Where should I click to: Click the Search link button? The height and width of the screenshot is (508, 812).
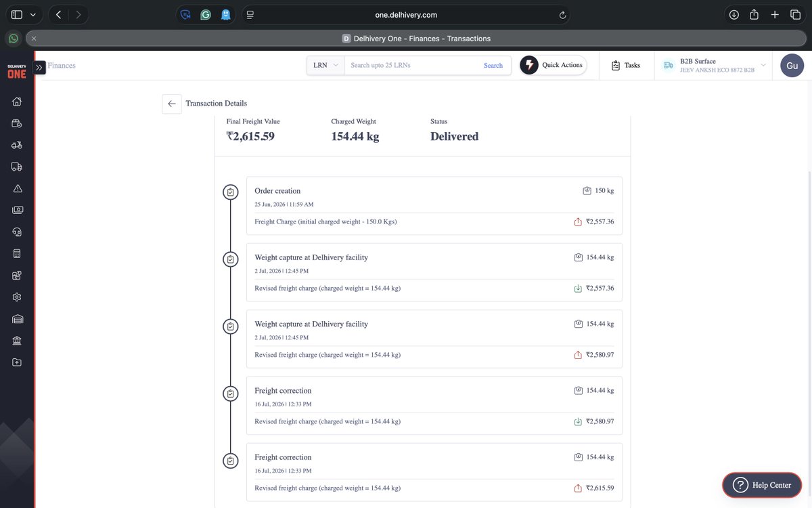(493, 66)
